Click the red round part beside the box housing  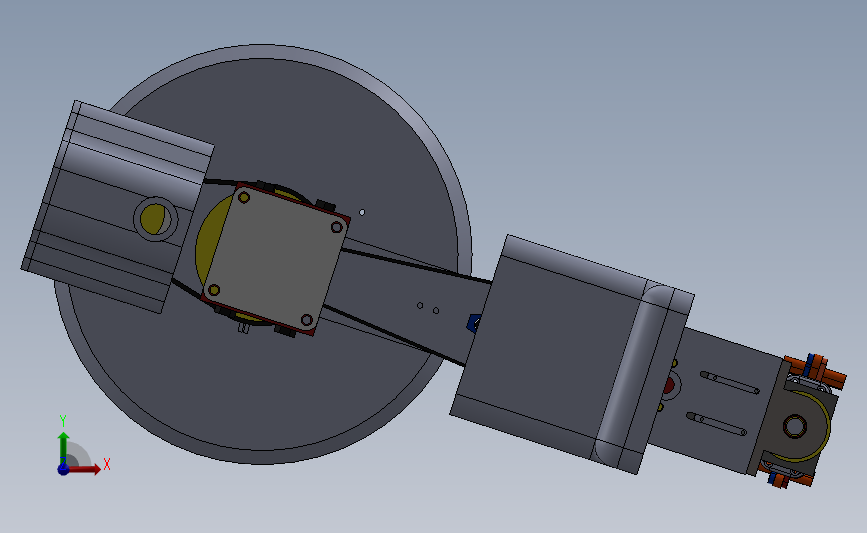[670, 385]
